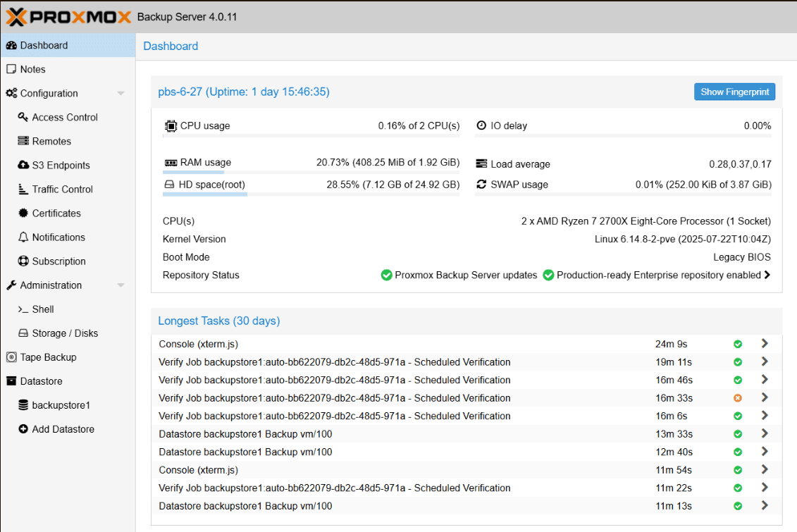The image size is (797, 532).
Task: Collapse the Configuration section
Action: (120, 92)
